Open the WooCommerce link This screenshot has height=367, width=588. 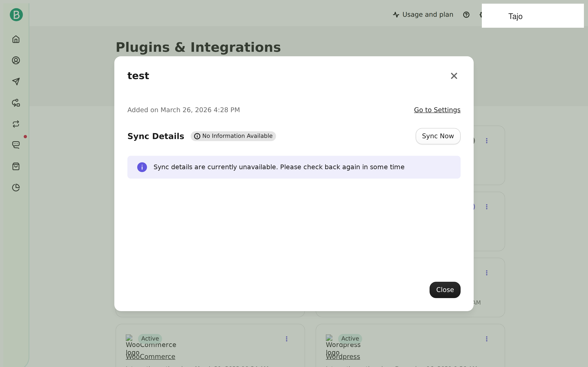pos(150,357)
